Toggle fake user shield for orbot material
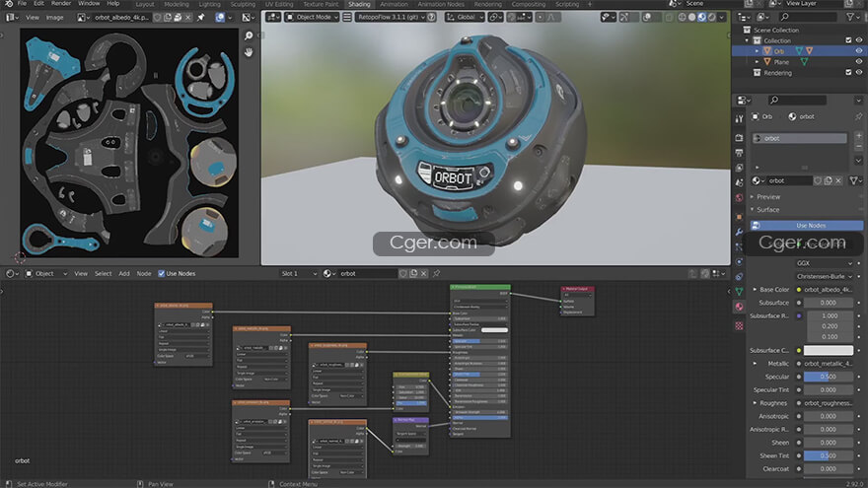The width and height of the screenshot is (868, 488). [x=818, y=181]
